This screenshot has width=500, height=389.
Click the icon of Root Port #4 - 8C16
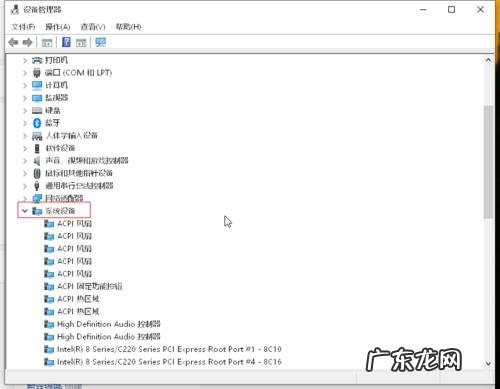[x=49, y=362]
